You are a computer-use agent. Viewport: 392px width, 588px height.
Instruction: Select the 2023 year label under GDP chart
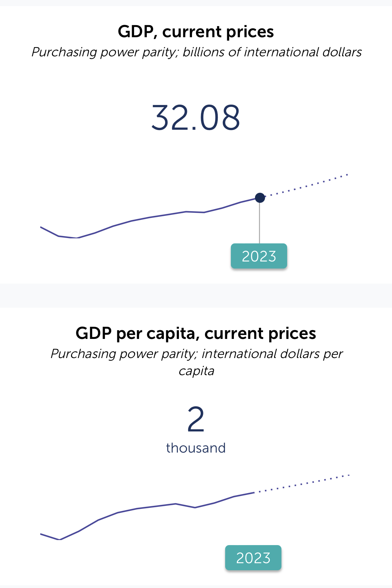point(259,256)
